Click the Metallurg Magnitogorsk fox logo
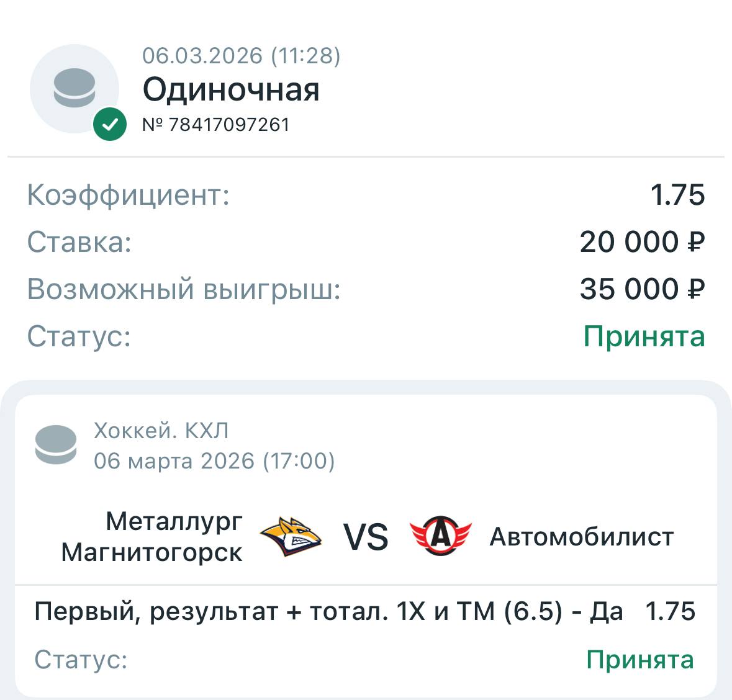This screenshot has width=732, height=700. point(291,537)
